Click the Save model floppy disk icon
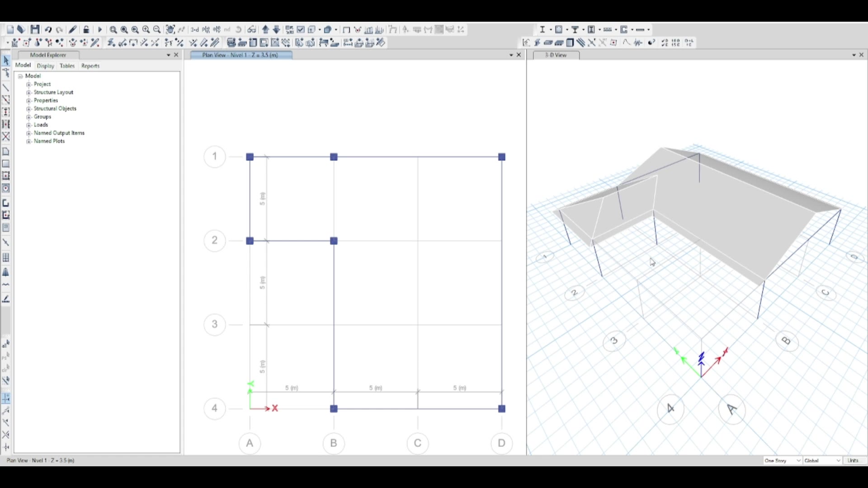The image size is (868, 488). 35,30
